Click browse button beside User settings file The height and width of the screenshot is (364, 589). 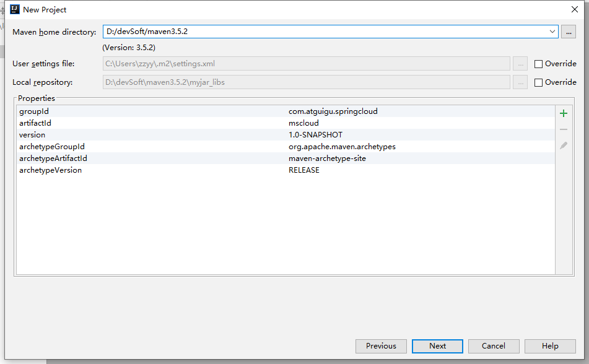click(520, 64)
